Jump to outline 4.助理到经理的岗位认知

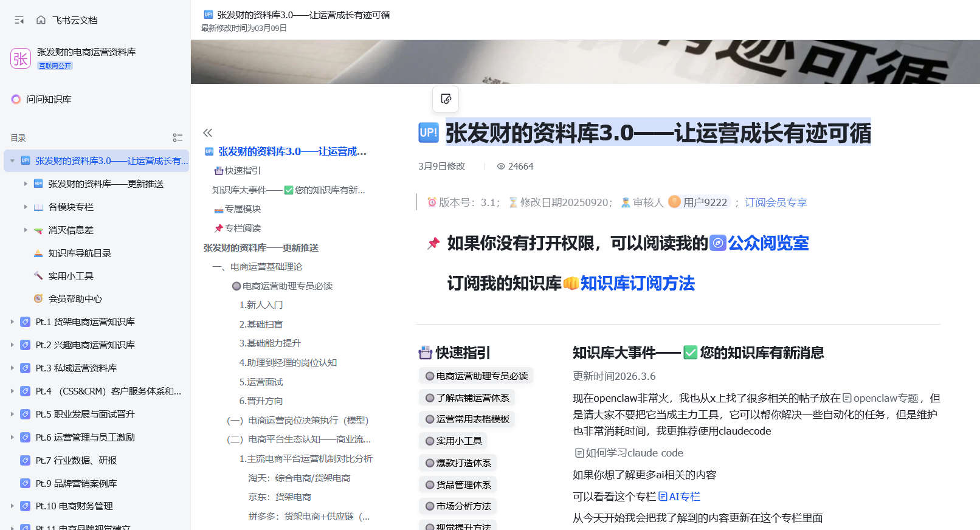(x=288, y=362)
